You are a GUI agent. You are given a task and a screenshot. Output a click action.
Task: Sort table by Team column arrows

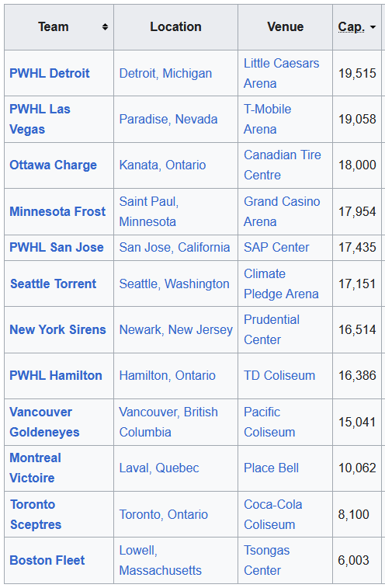coord(105,27)
